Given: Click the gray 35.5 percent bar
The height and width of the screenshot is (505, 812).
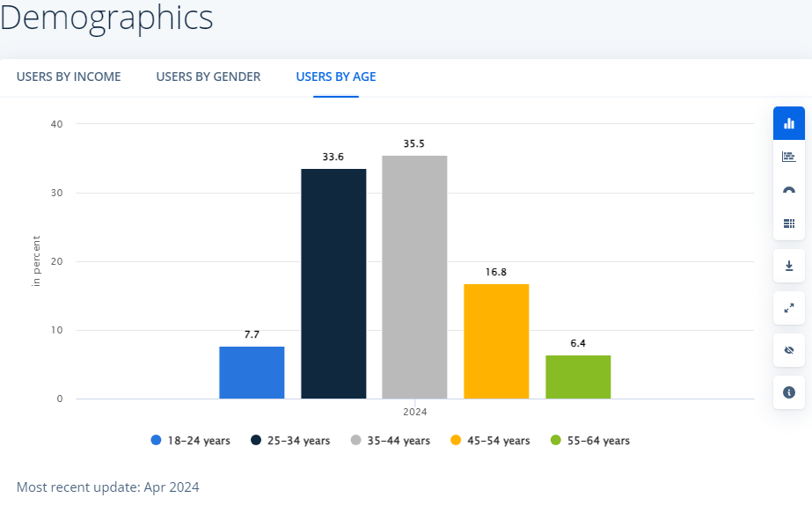Looking at the screenshot, I should pos(414,277).
